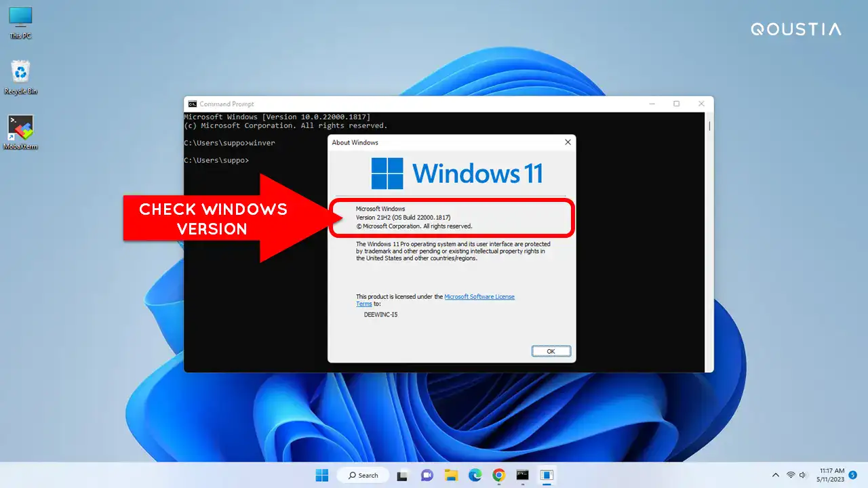Open Task View from taskbar
The height and width of the screenshot is (488, 868).
[x=402, y=475]
